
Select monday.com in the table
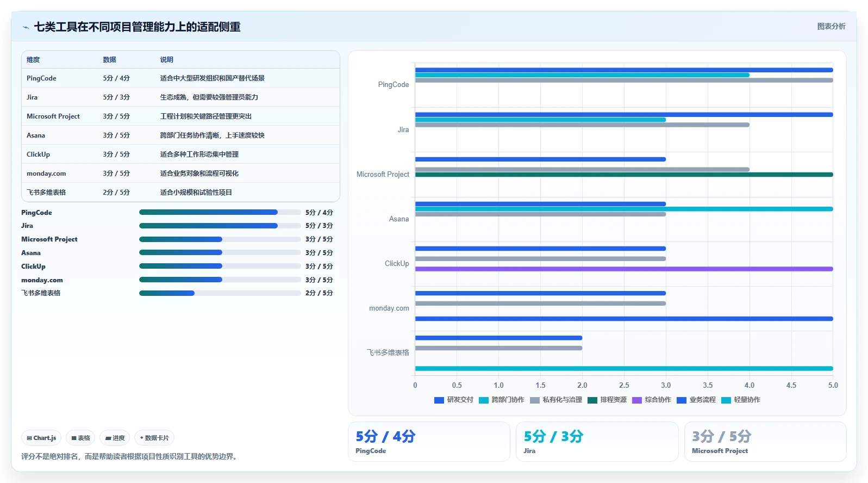point(46,174)
